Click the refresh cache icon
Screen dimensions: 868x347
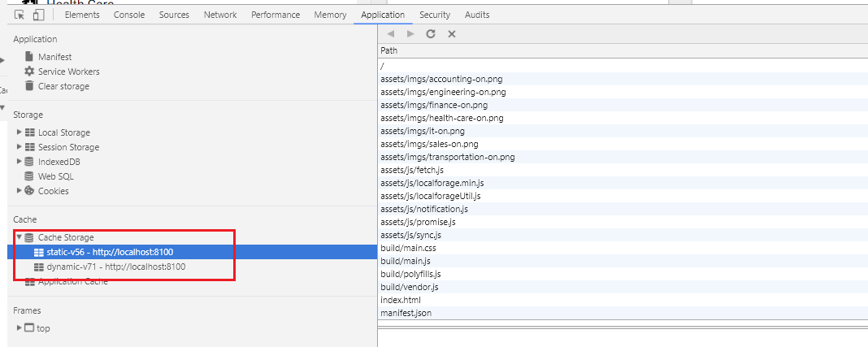pyautogui.click(x=431, y=34)
